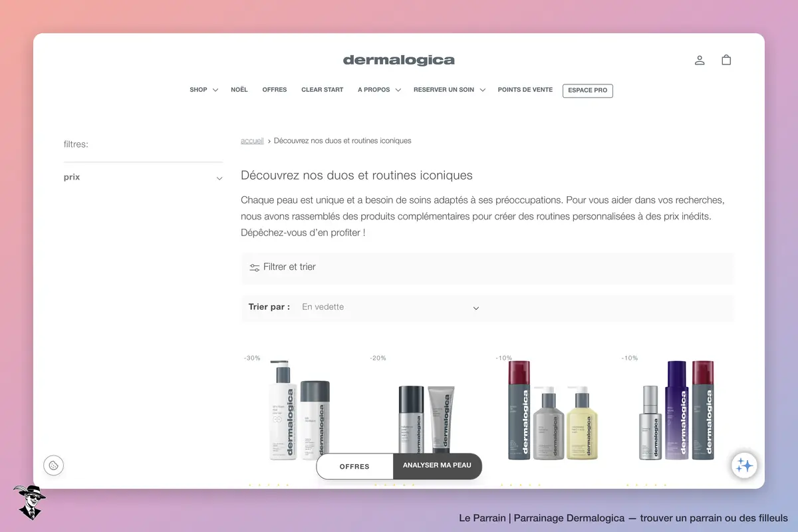This screenshot has width=798, height=532.
Task: Expand the A PROPOS menu chevron
Action: pos(398,90)
